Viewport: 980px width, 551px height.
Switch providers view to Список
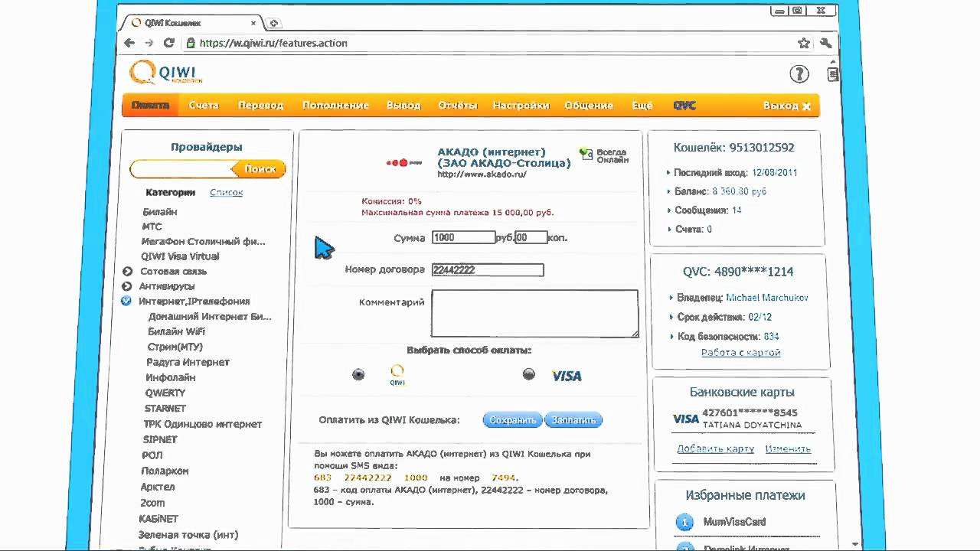(x=227, y=193)
